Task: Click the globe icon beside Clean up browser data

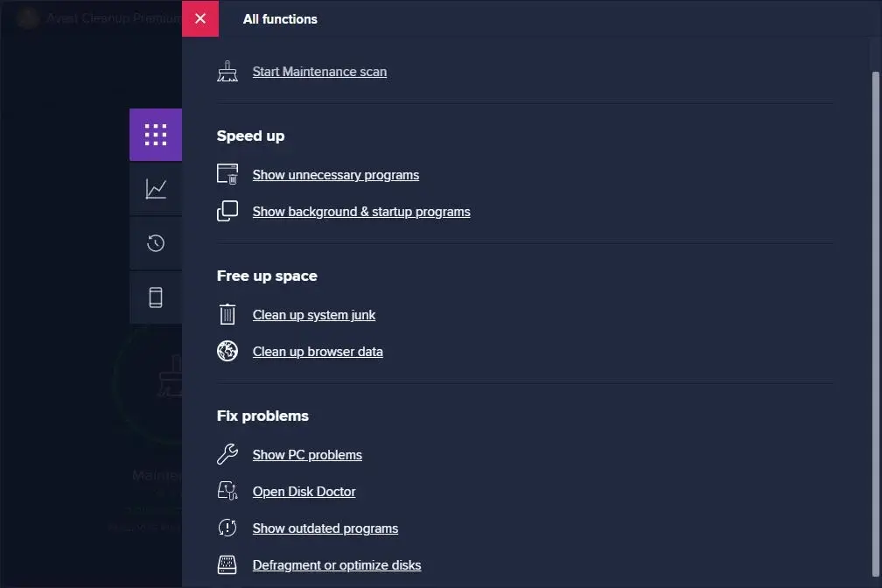Action: click(x=227, y=351)
